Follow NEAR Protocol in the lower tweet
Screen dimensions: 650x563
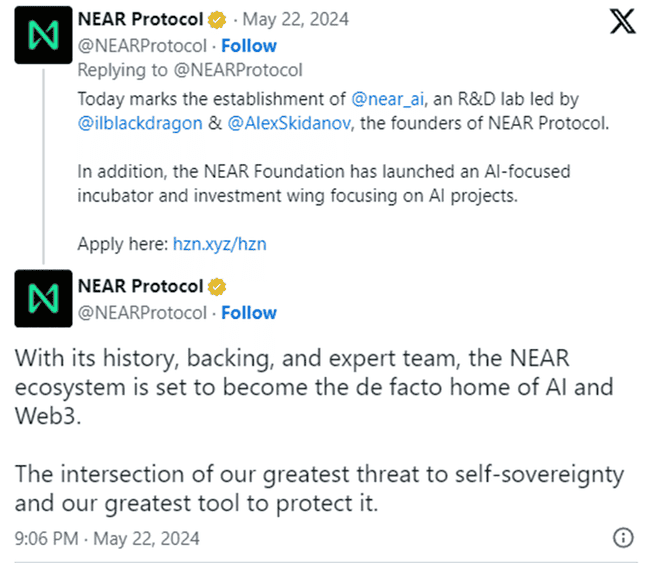point(249,313)
